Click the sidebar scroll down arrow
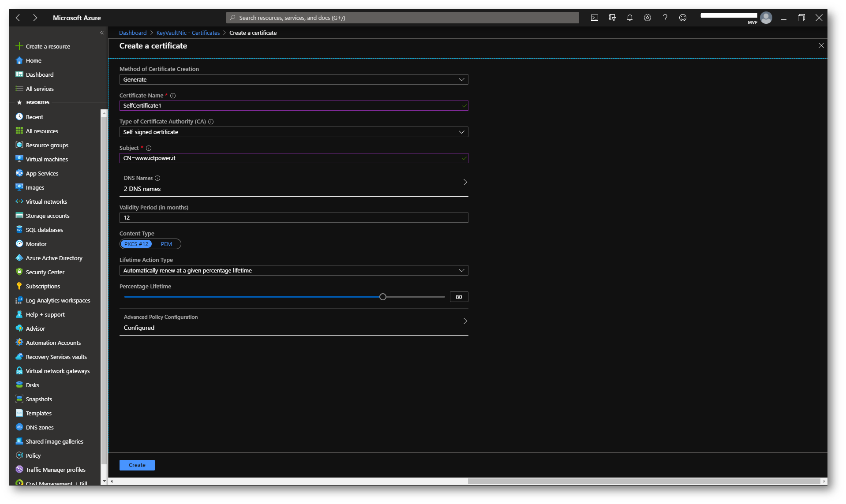 tap(104, 481)
